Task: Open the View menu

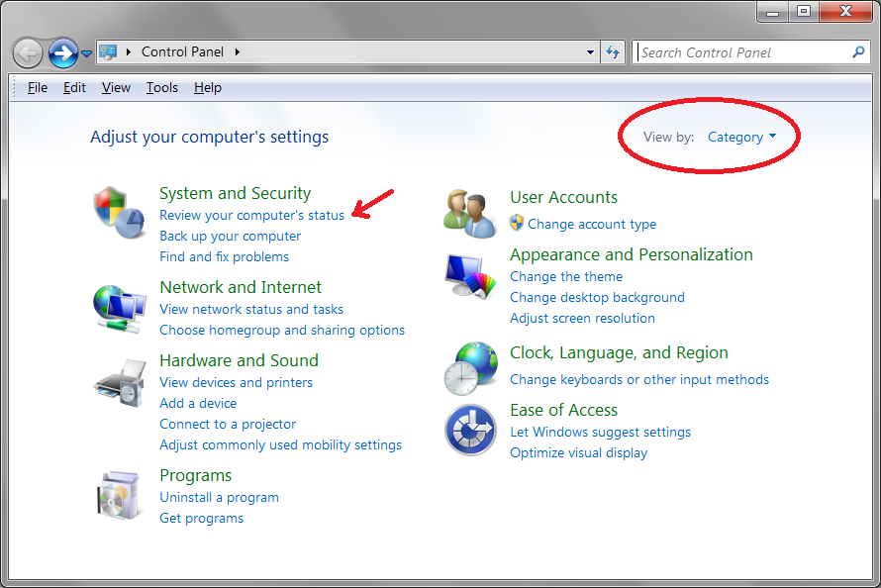Action: tap(116, 88)
